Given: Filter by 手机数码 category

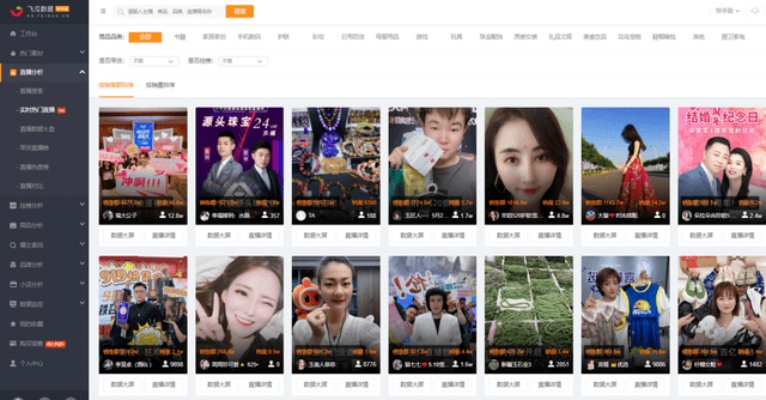Looking at the screenshot, I should click(249, 37).
